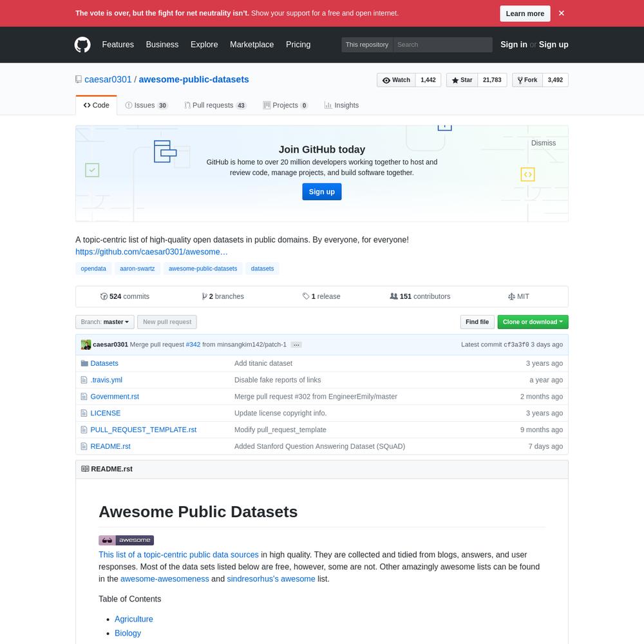This screenshot has height=644, width=644.
Task: Open the Features menu item
Action: click(x=118, y=44)
